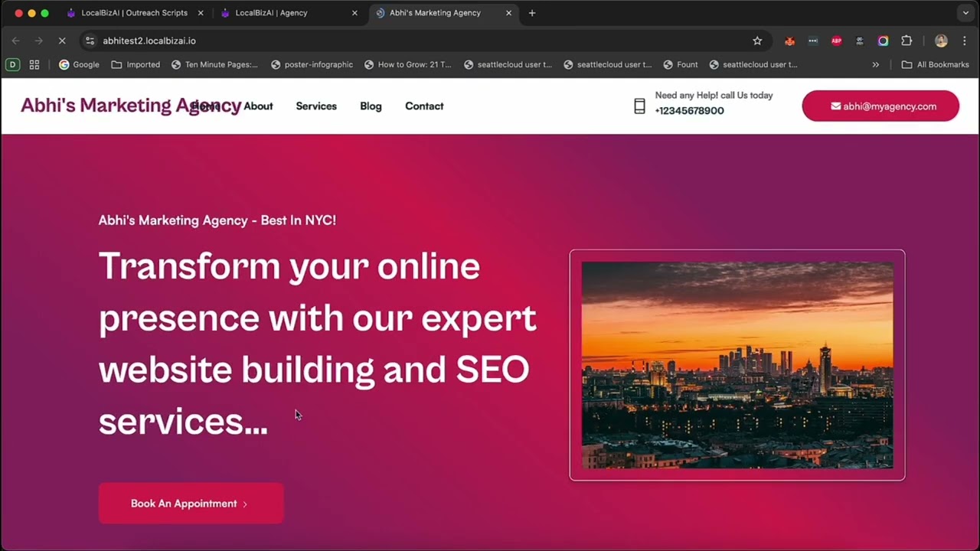Click 'Best In NYC!' tagline text

coord(299,220)
